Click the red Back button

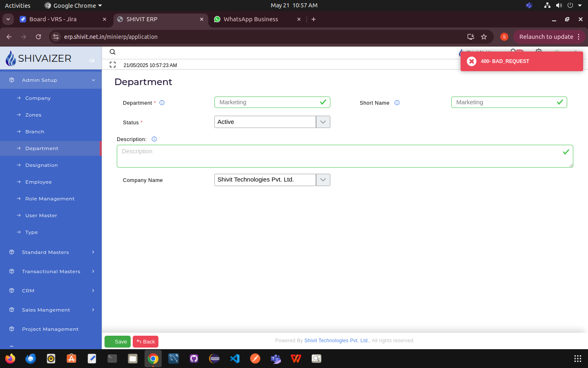(145, 341)
